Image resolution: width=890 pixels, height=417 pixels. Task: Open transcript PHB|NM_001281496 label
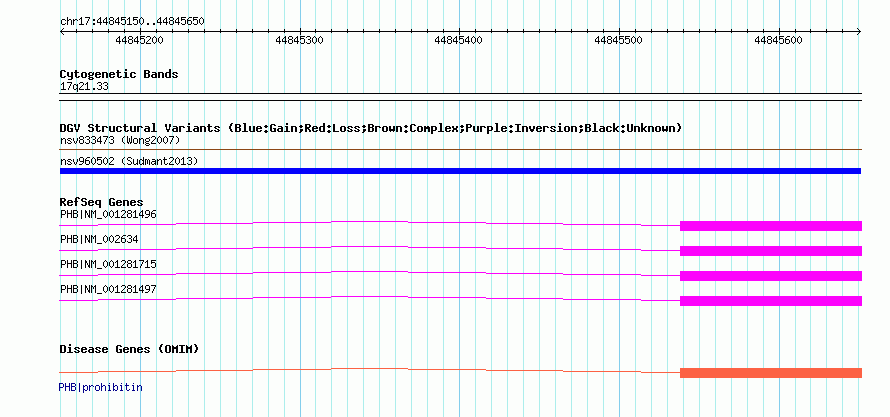click(x=108, y=214)
